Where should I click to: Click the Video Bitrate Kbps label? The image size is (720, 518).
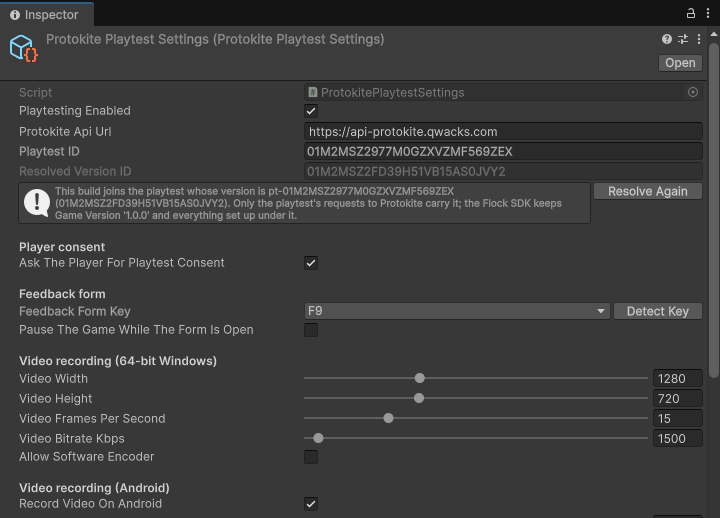click(x=72, y=439)
